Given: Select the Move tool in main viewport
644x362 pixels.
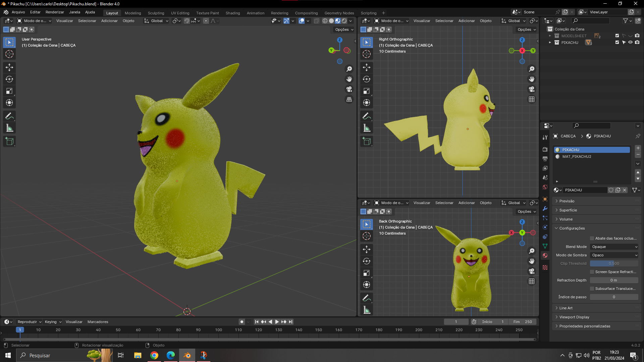Looking at the screenshot, I should coord(9,67).
